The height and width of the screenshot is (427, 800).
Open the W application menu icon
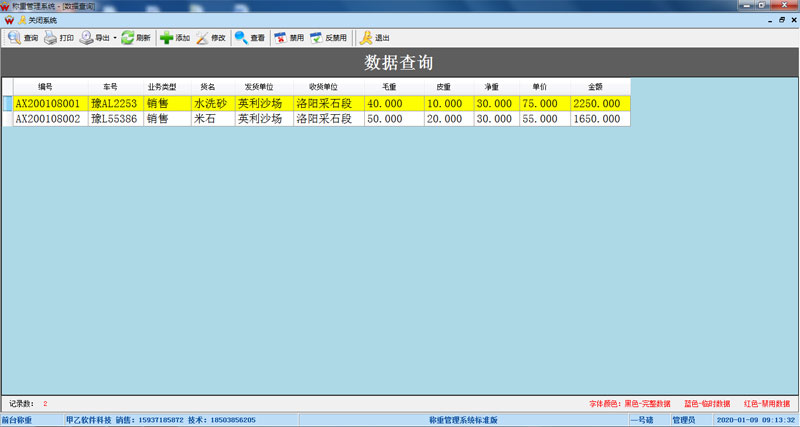click(x=9, y=20)
